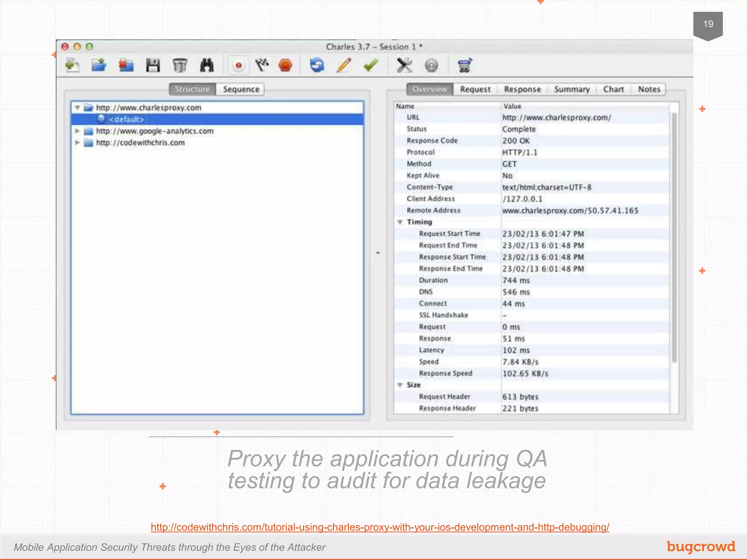Collapse the Size section triangle
This screenshot has width=747, height=560.
click(x=400, y=385)
